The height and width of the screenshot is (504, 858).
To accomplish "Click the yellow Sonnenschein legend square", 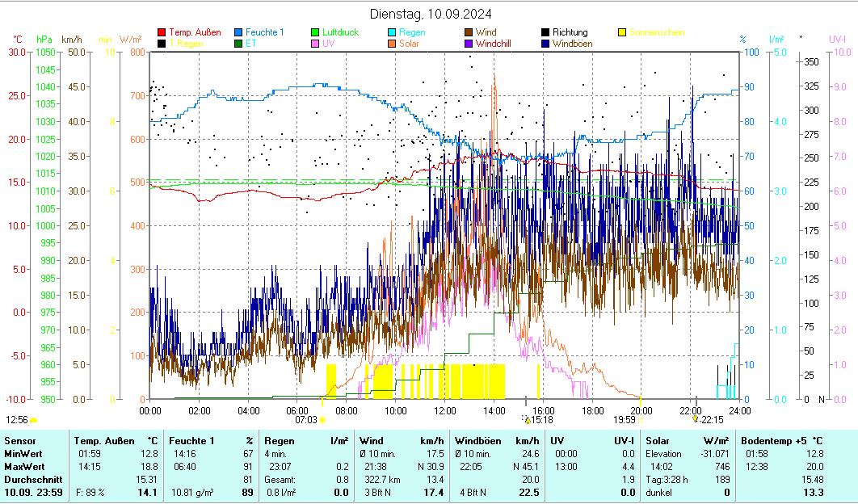I will click(622, 32).
